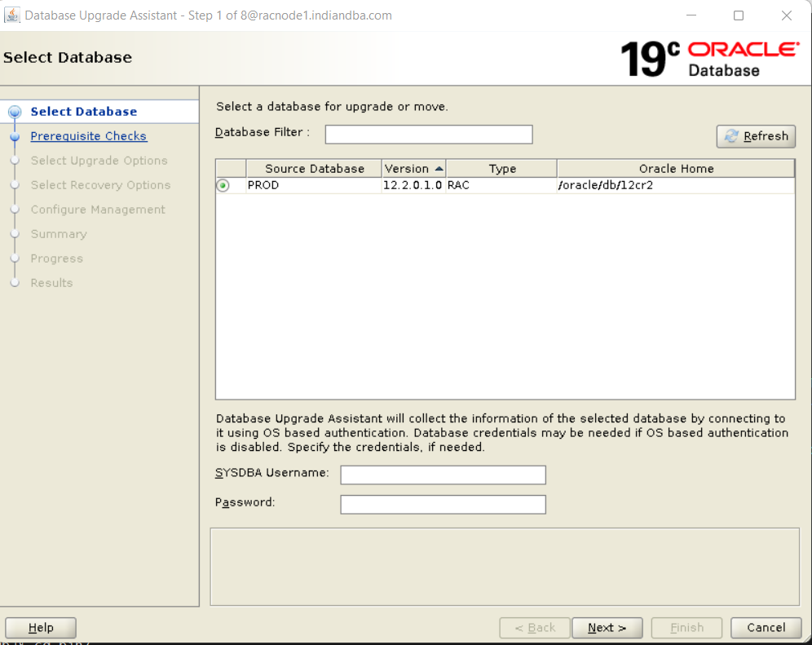Viewport: 812px width, 645px height.
Task: Select the Select Recovery Options step
Action: 100,185
